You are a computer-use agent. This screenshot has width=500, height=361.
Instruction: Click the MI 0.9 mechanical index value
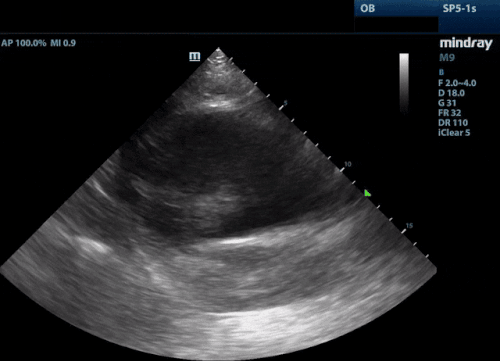click(x=63, y=43)
